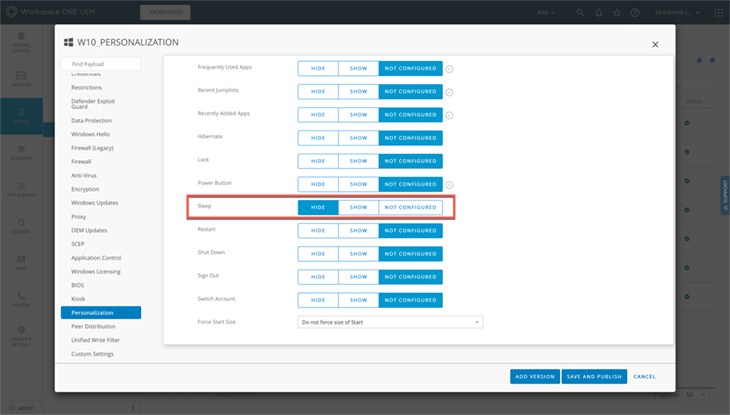The width and height of the screenshot is (730, 415).
Task: Open the notifications bell icon
Action: 598,12
